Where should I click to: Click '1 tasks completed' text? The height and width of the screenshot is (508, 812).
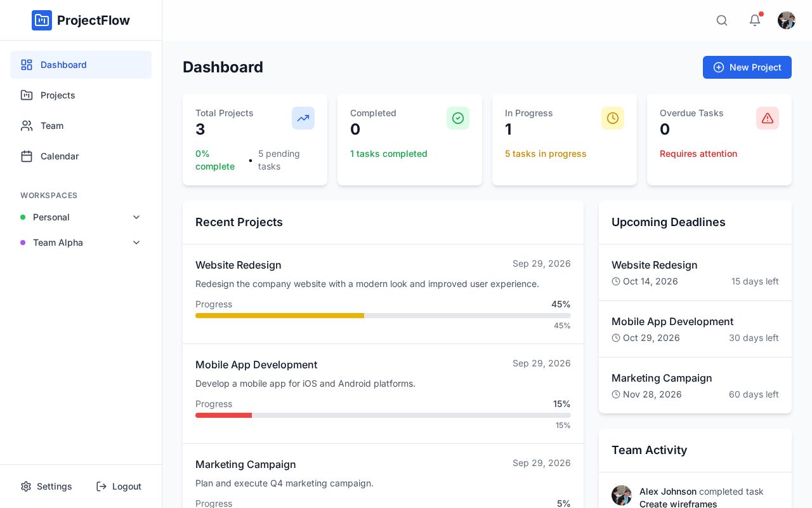click(389, 154)
